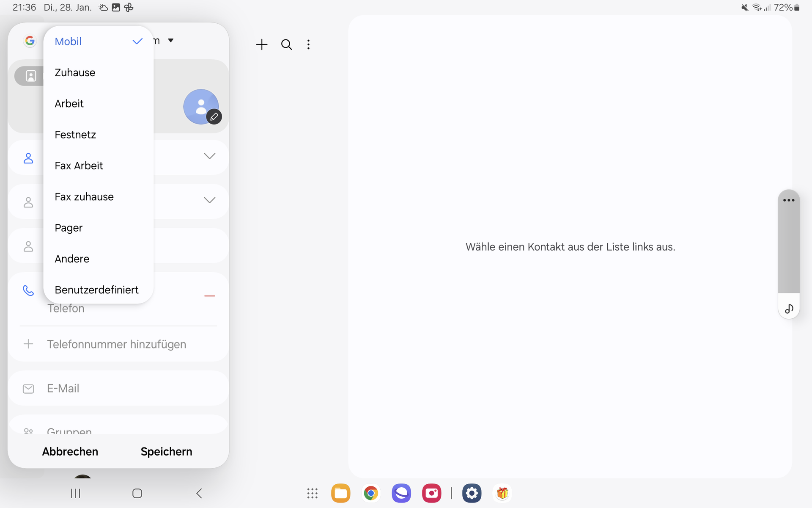The width and height of the screenshot is (812, 508).
Task: Open three-dot more options menu
Action: 308,44
